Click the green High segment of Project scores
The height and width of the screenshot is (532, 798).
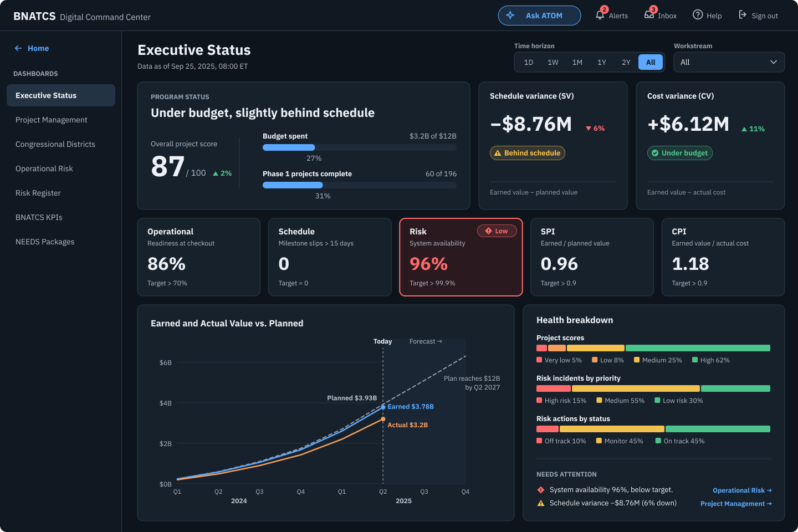(x=698, y=348)
